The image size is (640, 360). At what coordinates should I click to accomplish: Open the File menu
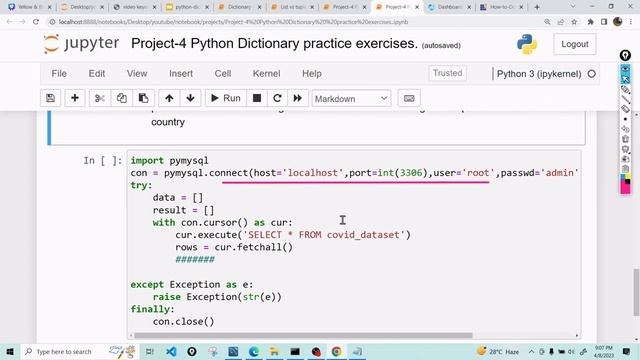point(59,73)
